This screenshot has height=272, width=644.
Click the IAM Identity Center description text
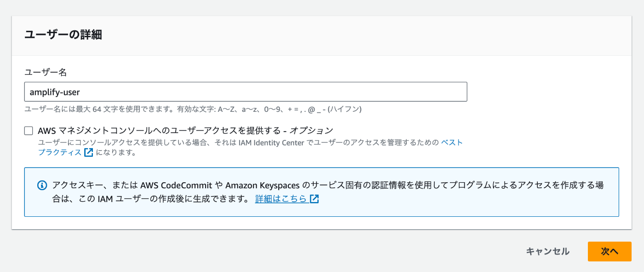point(271,143)
